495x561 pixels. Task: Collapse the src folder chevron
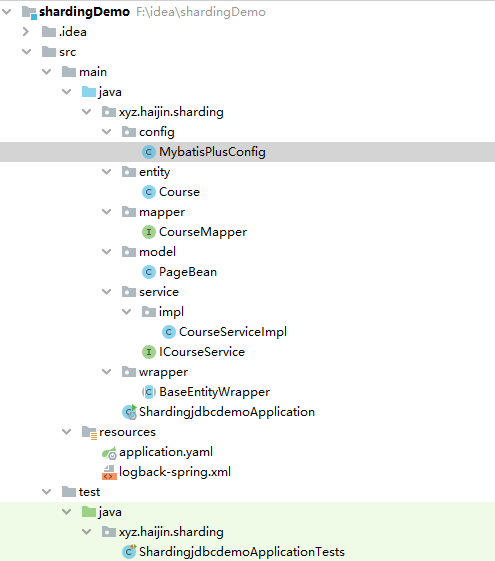(26, 52)
